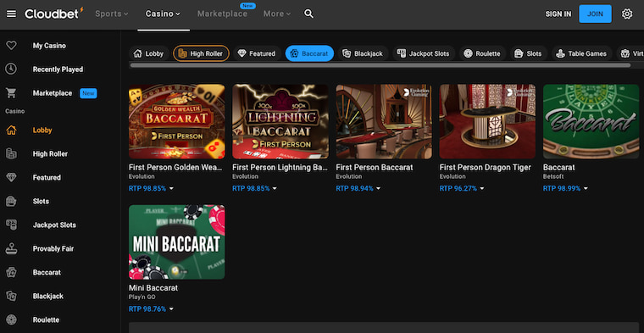Open First Person Dragon Tiger thumbnail
This screenshot has width=644, height=333.
[x=487, y=121]
